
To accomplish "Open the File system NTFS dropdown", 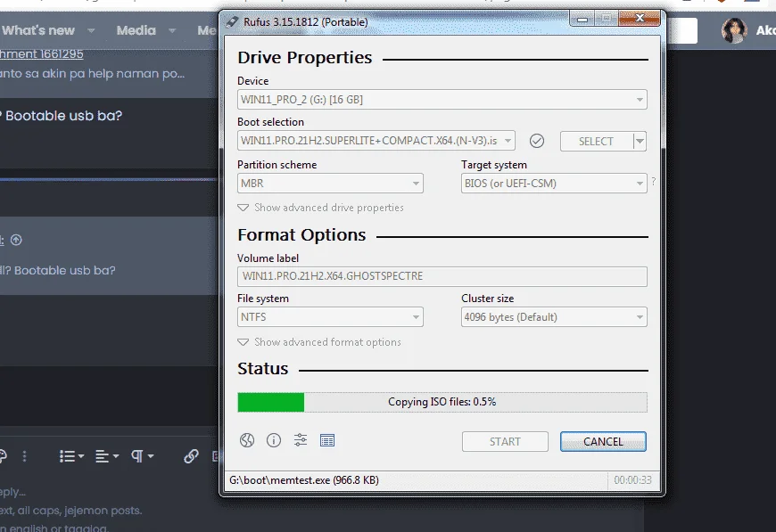I will pos(330,317).
